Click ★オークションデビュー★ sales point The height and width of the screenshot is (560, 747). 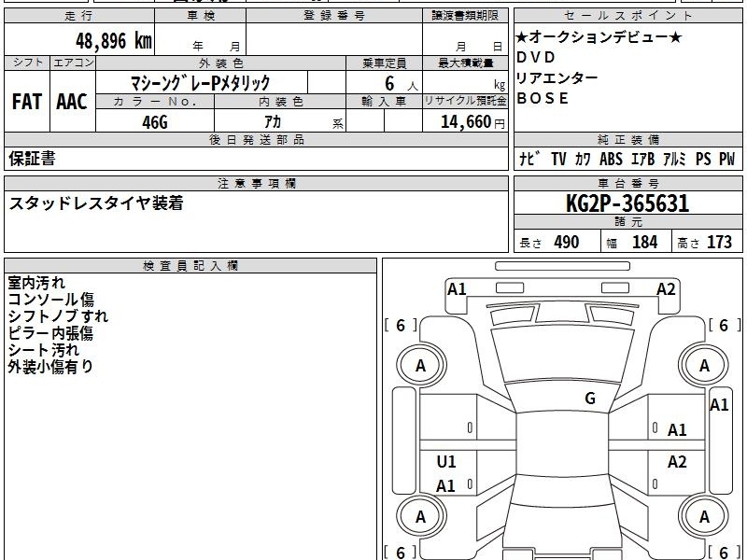coord(599,37)
